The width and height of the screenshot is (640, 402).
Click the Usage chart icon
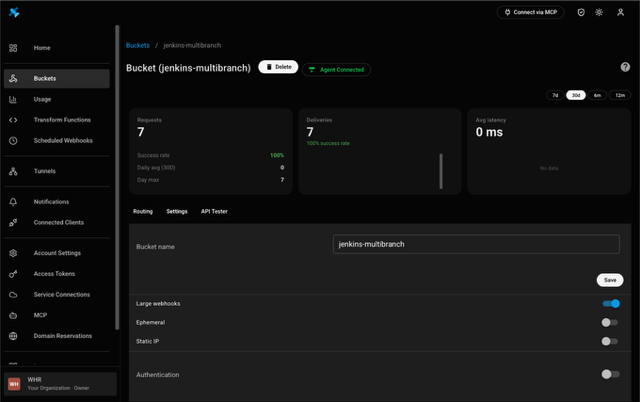(13, 99)
